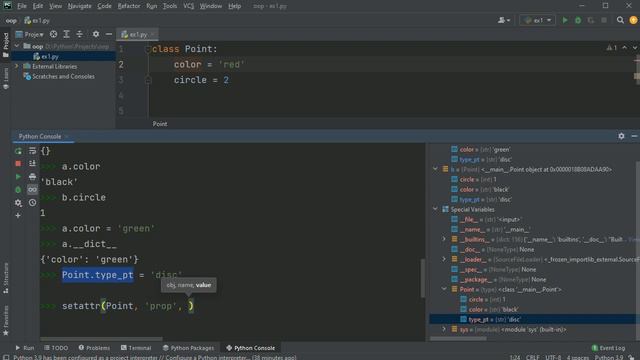Open the VCS menu
This screenshot has width=640, height=360.
coord(189,6)
